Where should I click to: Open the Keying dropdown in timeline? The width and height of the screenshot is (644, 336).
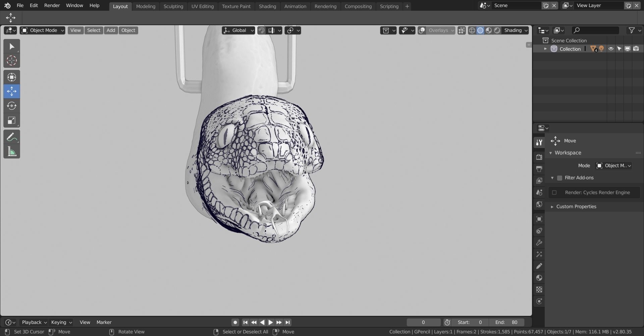[61, 322]
